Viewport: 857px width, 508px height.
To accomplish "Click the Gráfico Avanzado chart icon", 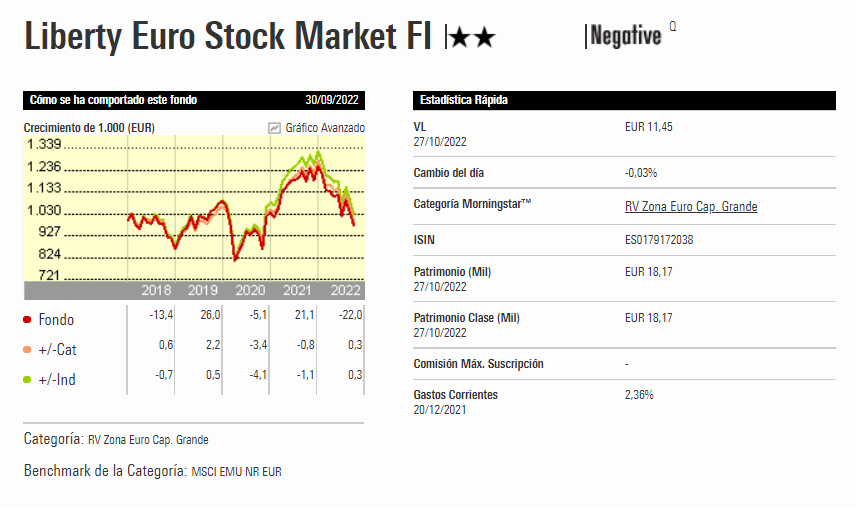I will [x=274, y=128].
